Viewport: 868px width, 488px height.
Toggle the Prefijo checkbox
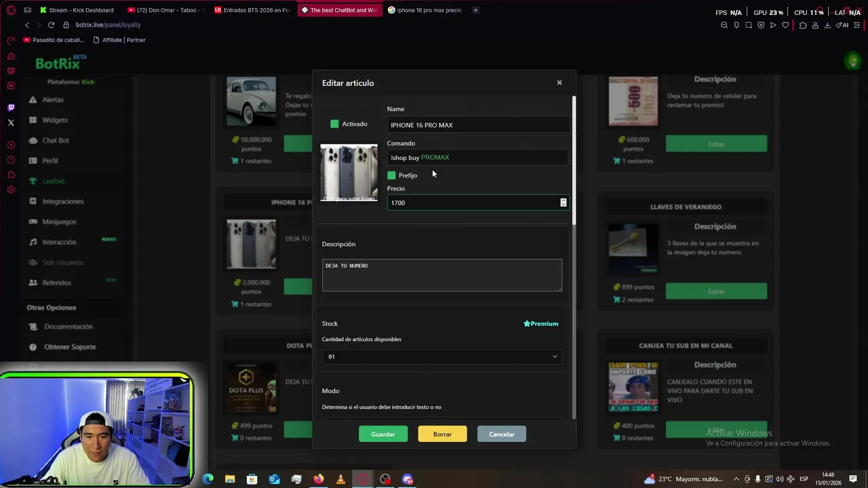tap(391, 176)
